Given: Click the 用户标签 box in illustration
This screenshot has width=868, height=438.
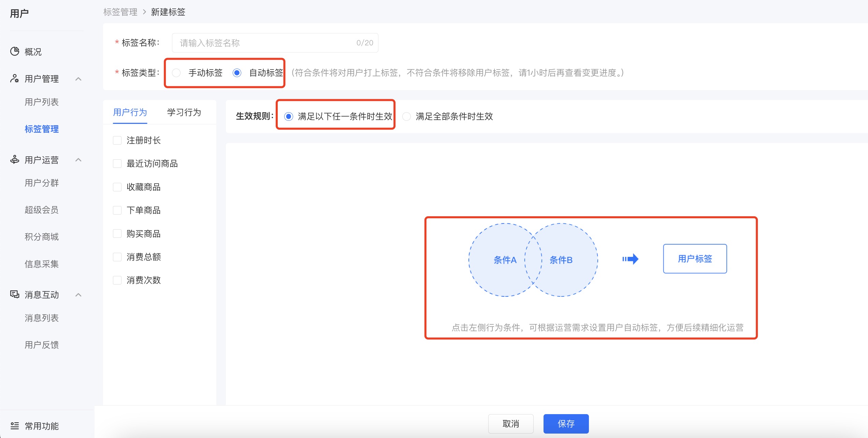Looking at the screenshot, I should pyautogui.click(x=695, y=259).
